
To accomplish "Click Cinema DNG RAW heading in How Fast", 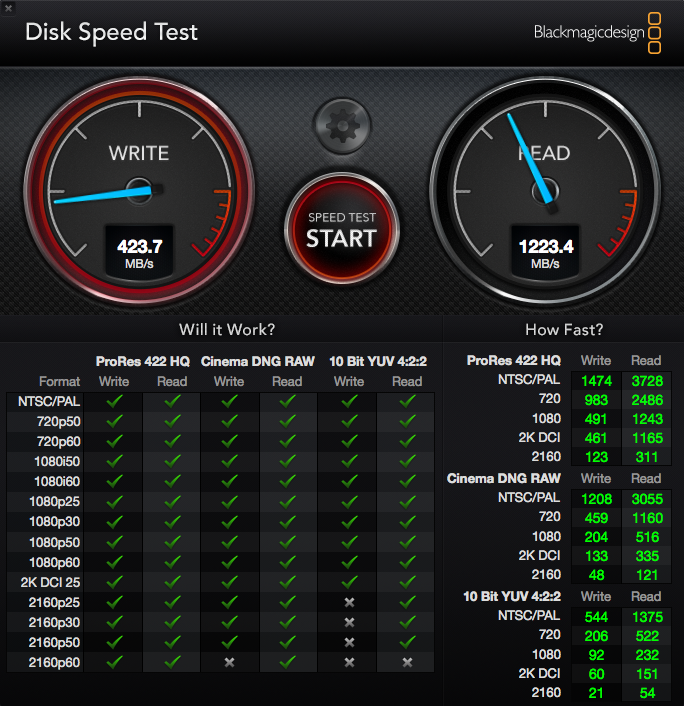I will coord(503,478).
